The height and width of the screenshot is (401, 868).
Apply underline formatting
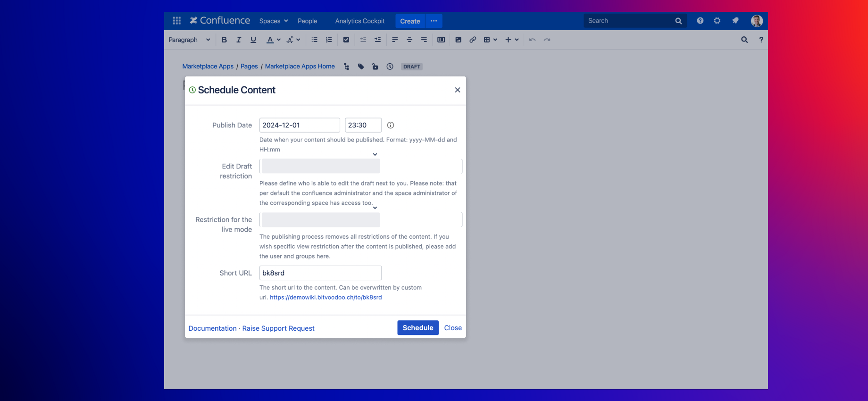[253, 40]
